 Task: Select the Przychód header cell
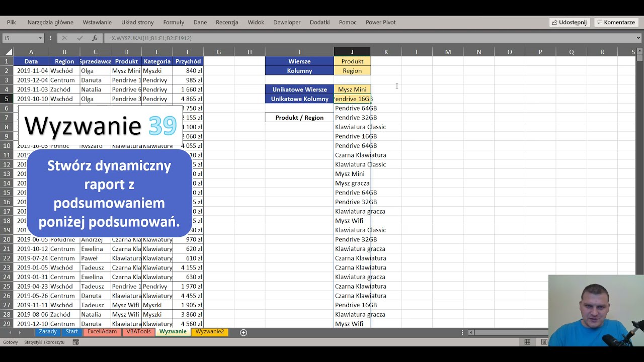(188, 61)
